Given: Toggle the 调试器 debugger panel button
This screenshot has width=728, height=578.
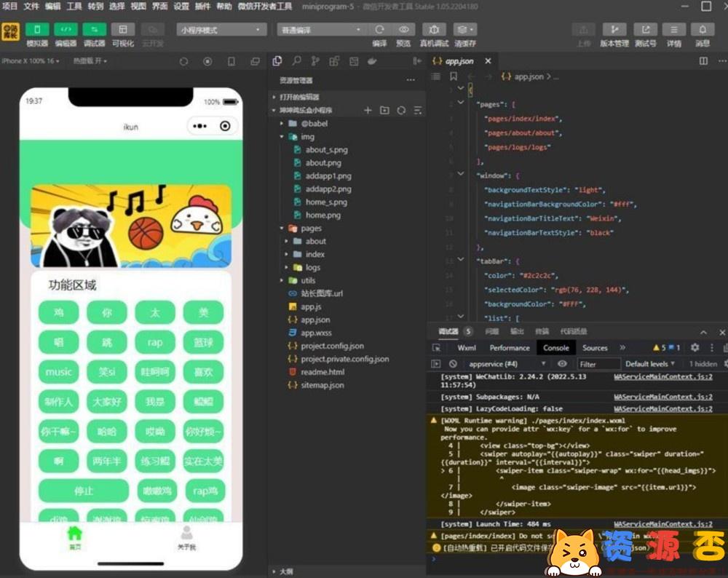Looking at the screenshot, I should [94, 30].
